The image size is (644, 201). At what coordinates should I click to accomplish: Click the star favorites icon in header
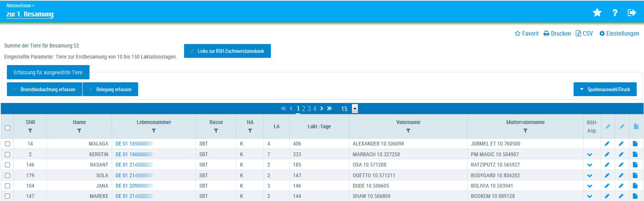pyautogui.click(x=597, y=13)
